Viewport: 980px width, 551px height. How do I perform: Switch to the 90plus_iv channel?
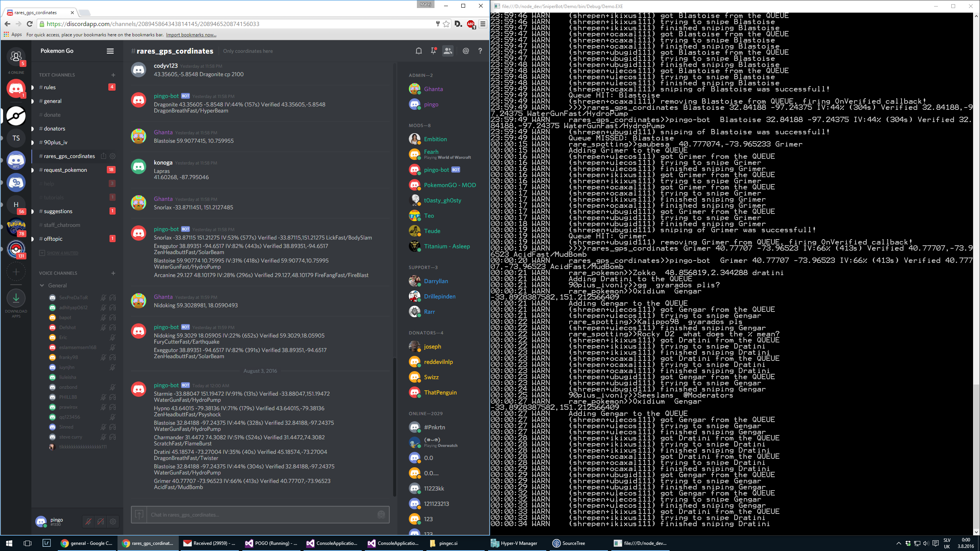click(56, 142)
